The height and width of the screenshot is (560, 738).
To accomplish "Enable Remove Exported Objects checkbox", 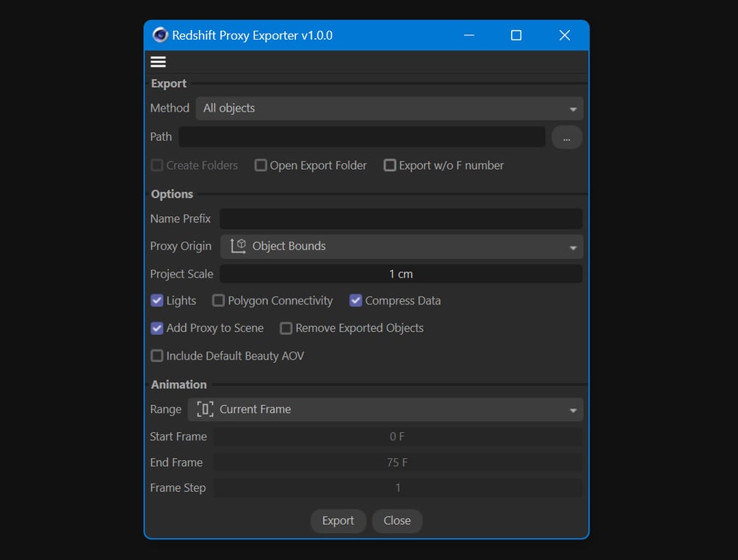I will coord(286,328).
